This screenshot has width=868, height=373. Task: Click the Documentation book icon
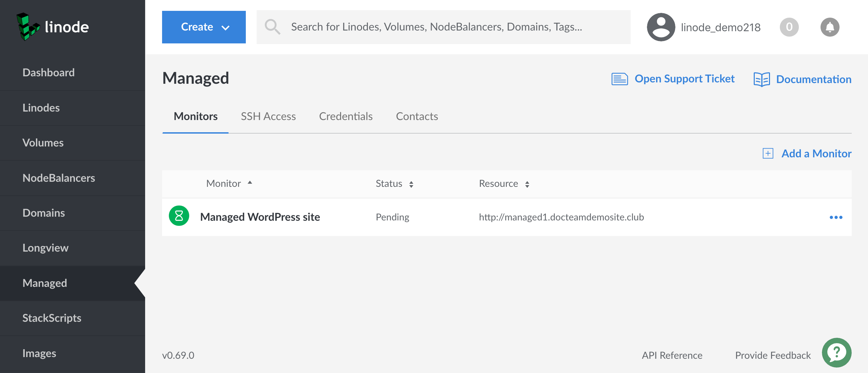coord(762,79)
